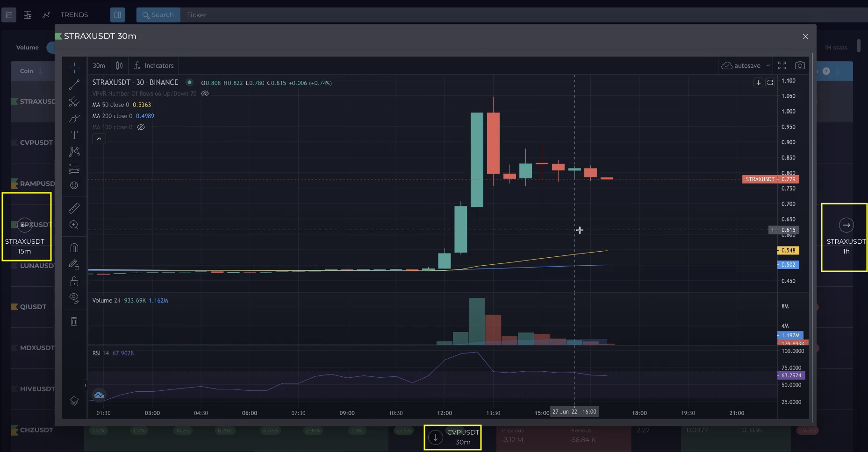Collapse the indicator legend list
This screenshot has width=868, height=452.
pos(99,139)
